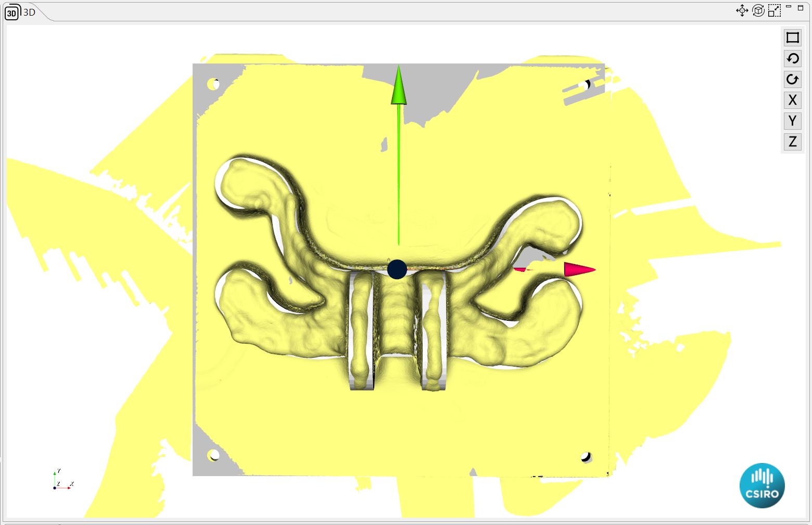Select the bounding box tool on the right toolbar

(792, 37)
